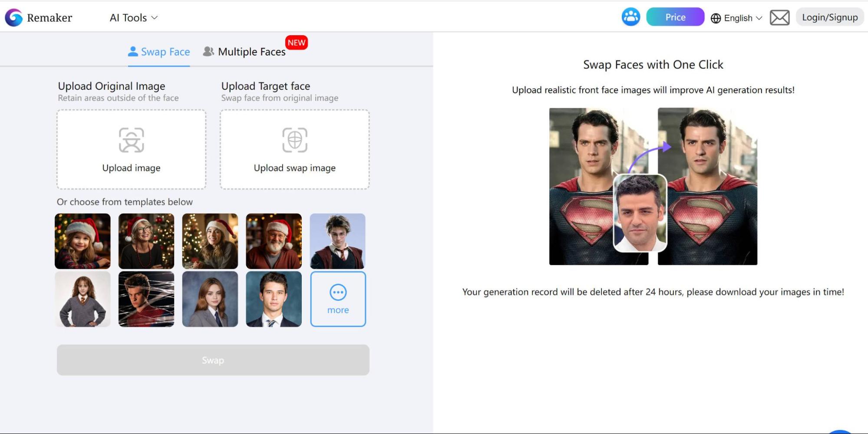Select the young woman in Santa hat template
The height and width of the screenshot is (434, 868).
210,241
